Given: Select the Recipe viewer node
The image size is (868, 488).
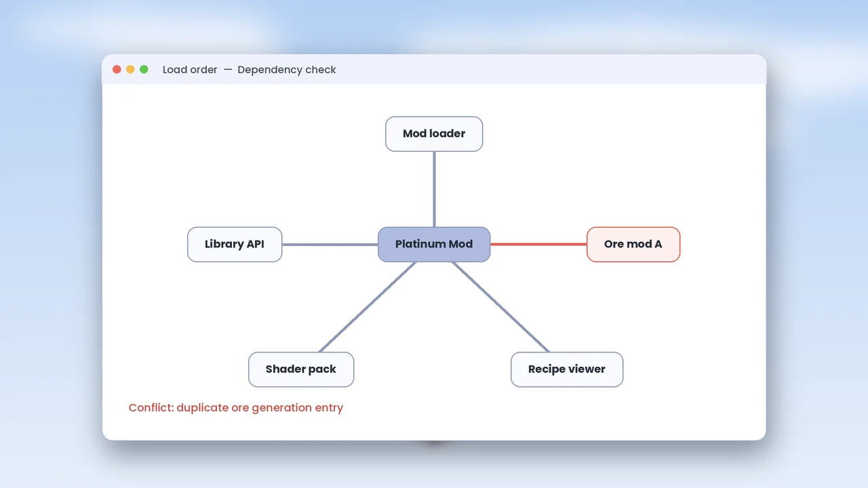Looking at the screenshot, I should pos(567,369).
